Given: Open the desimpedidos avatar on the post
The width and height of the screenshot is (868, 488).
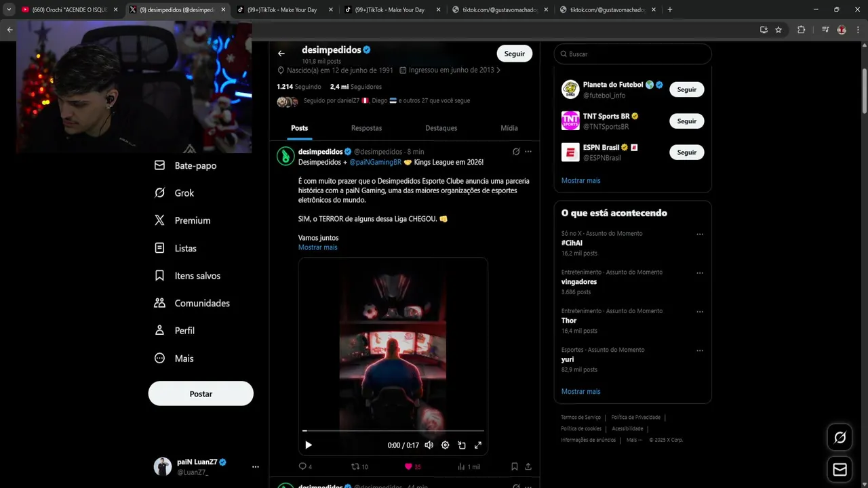Looking at the screenshot, I should click(x=285, y=156).
